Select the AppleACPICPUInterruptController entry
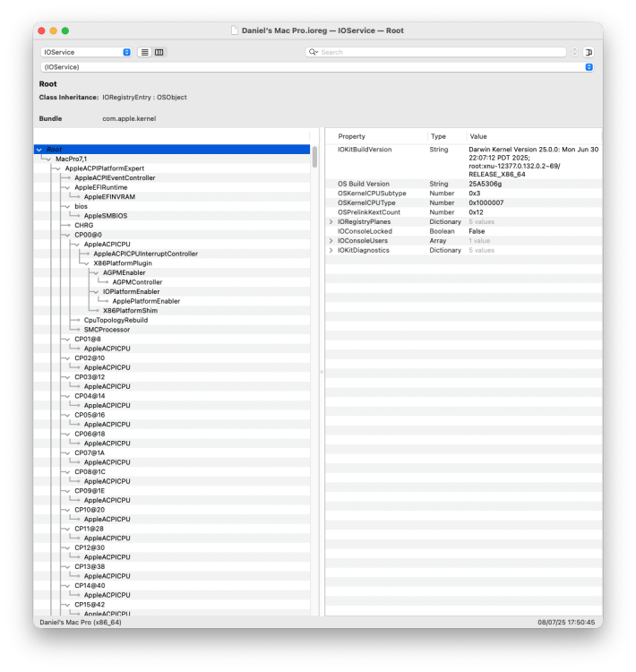This screenshot has height=672, width=636. (x=146, y=254)
